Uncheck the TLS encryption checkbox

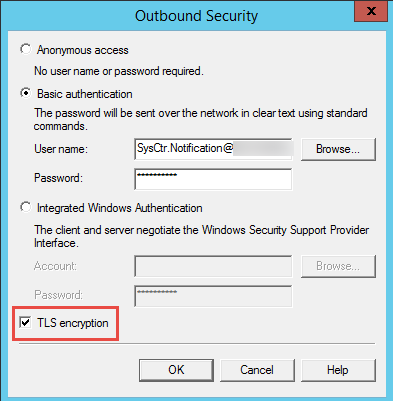pos(25,323)
